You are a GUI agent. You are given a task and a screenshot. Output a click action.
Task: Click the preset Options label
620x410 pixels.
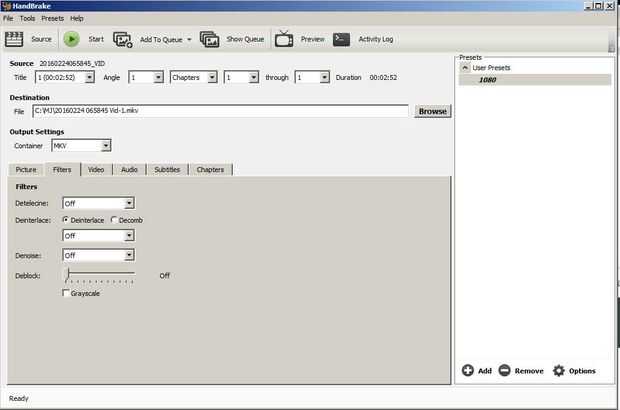point(582,371)
